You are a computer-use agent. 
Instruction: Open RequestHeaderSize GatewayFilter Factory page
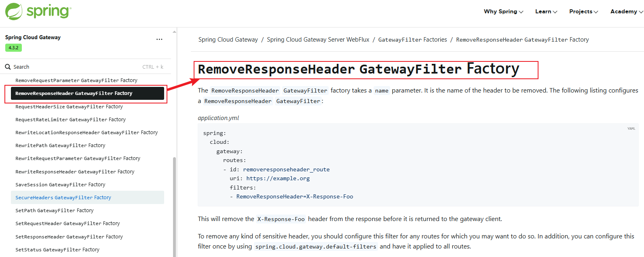tap(69, 107)
